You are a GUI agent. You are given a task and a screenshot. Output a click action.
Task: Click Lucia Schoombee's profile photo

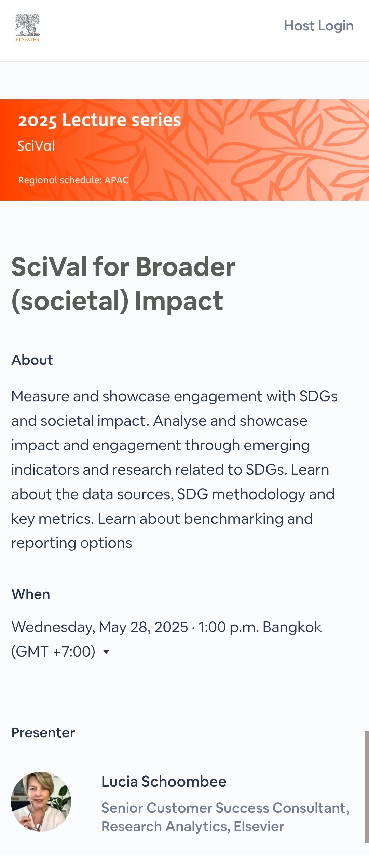[x=41, y=801]
